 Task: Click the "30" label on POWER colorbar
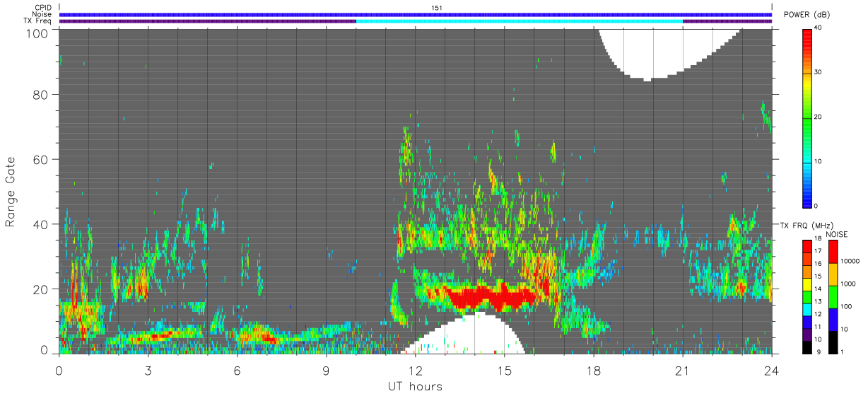tap(819, 72)
